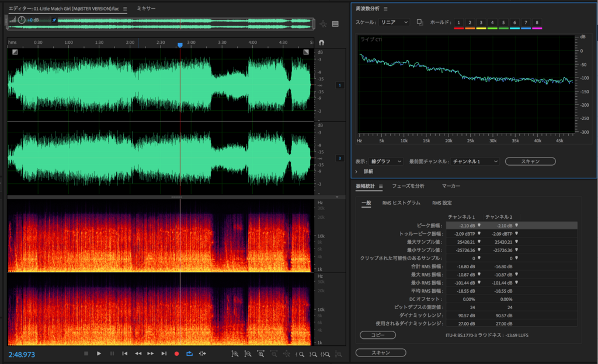Toggle the spectral frequency display icon

pyautogui.click(x=335, y=24)
